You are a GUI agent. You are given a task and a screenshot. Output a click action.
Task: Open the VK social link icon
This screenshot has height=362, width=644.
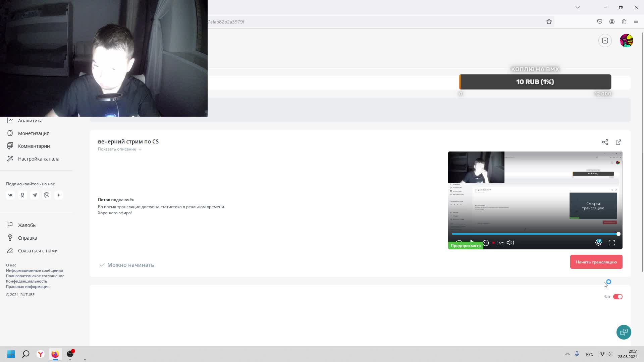tap(10, 195)
